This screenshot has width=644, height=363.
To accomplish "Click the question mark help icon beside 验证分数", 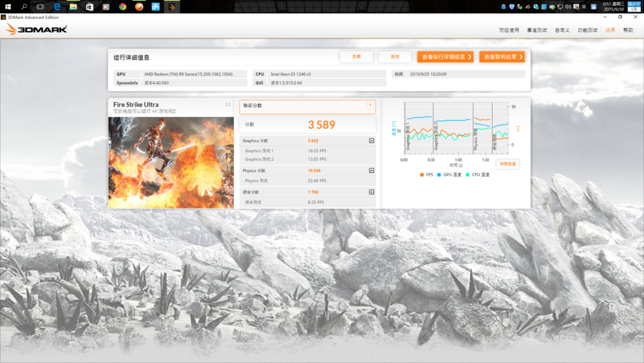I will (370, 106).
